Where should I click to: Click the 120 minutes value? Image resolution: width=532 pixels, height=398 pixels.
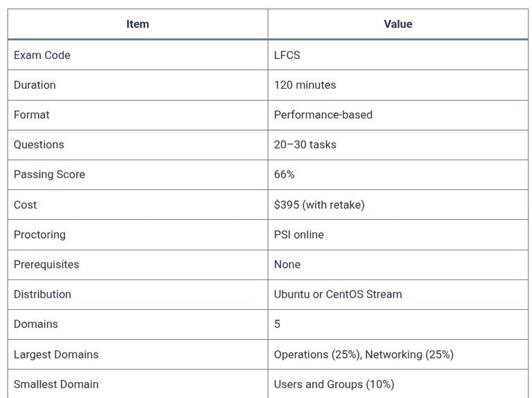coord(305,85)
